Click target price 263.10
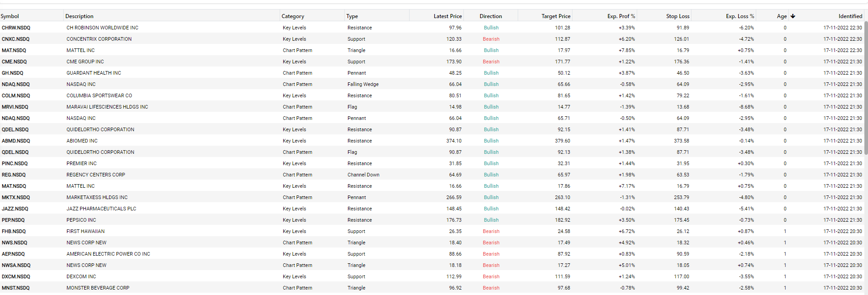Screen dimensions: 868x295 [x=563, y=197]
